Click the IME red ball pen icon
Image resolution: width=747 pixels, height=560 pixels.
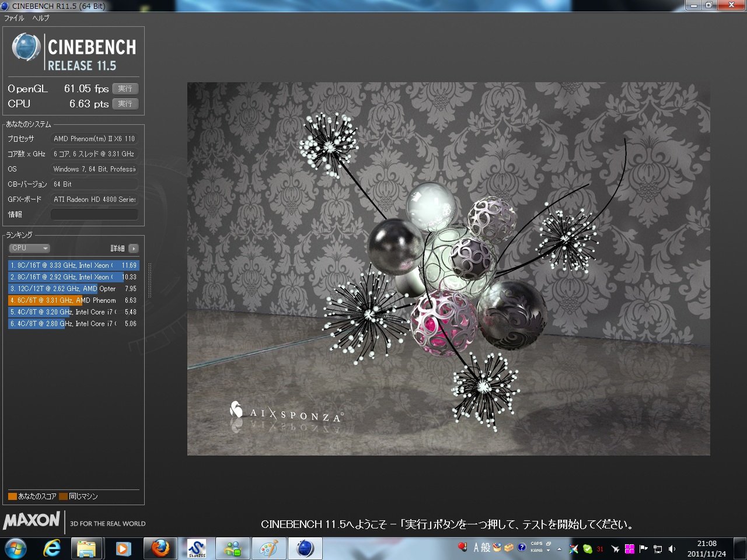point(463,547)
